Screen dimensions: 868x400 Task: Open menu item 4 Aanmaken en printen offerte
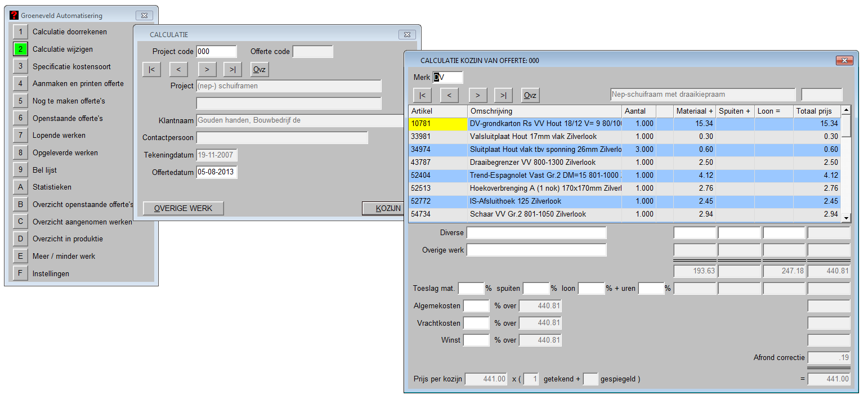[x=21, y=84]
